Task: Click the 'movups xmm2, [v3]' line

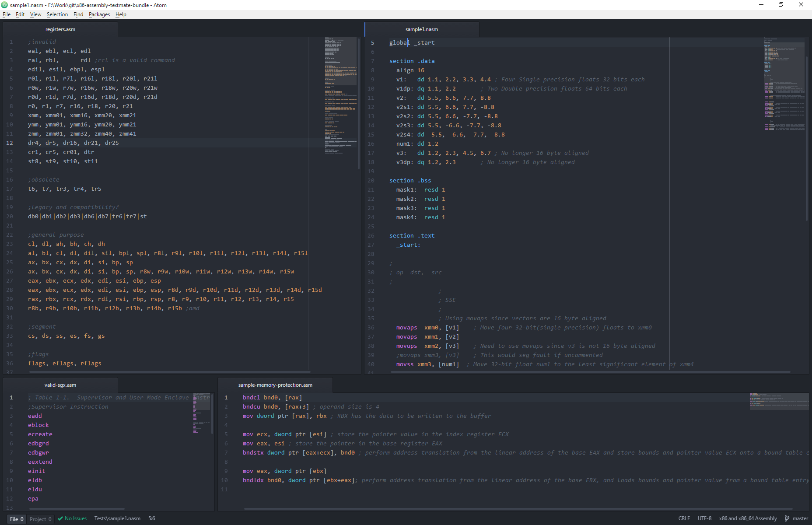Action: [428, 346]
